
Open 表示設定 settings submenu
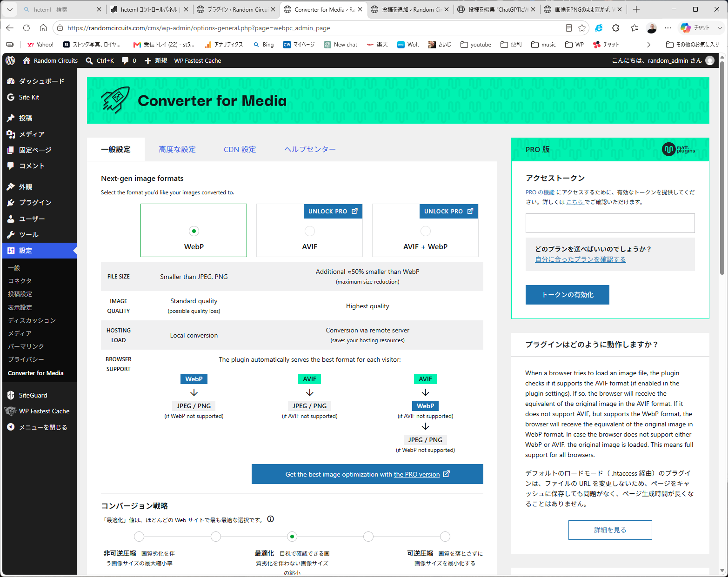pyautogui.click(x=20, y=307)
